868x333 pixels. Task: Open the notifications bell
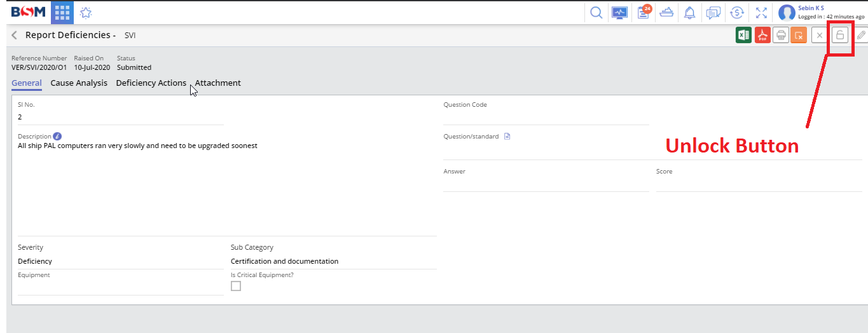689,13
